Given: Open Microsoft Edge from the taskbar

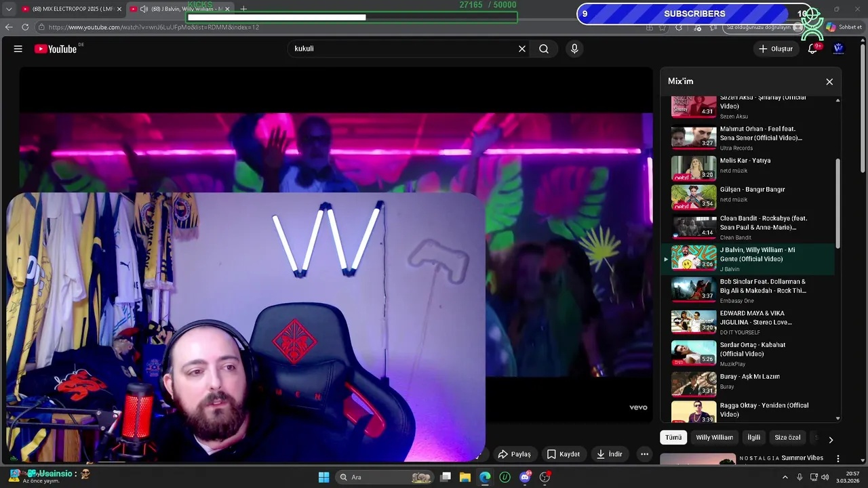Looking at the screenshot, I should tap(485, 477).
